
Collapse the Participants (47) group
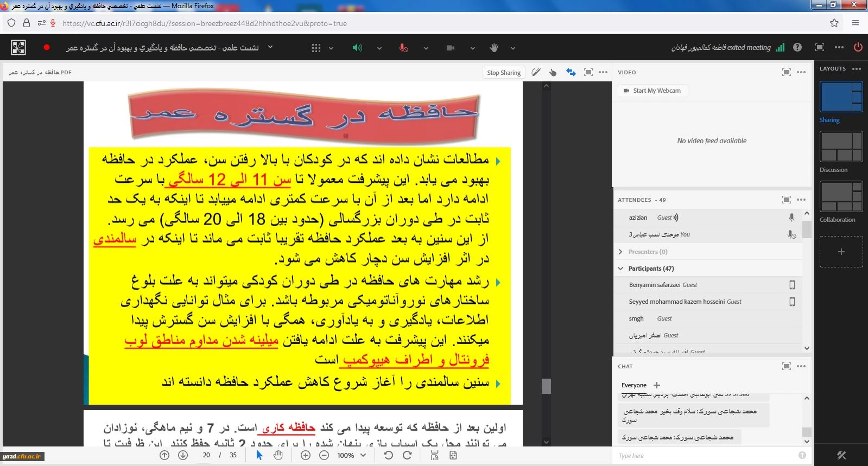click(x=620, y=269)
